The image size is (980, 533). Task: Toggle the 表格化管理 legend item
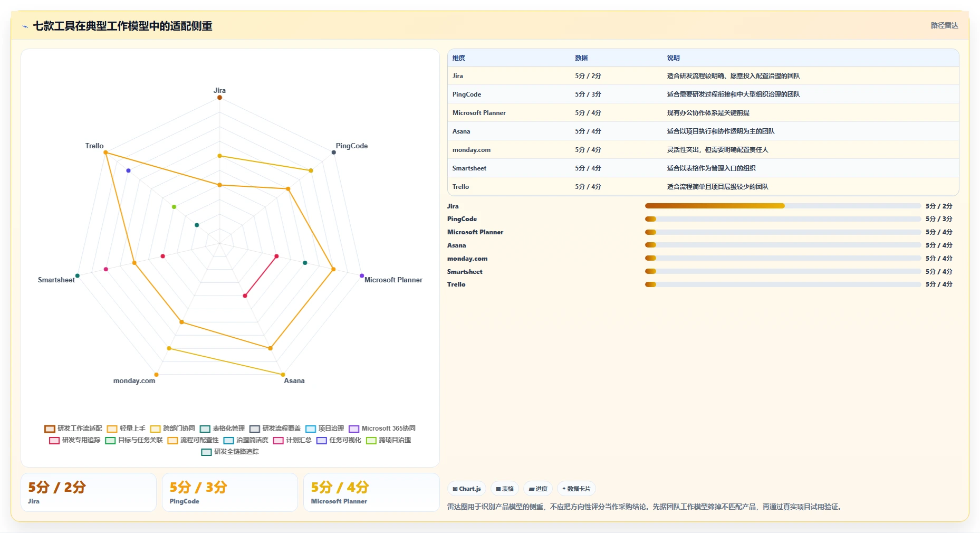222,429
